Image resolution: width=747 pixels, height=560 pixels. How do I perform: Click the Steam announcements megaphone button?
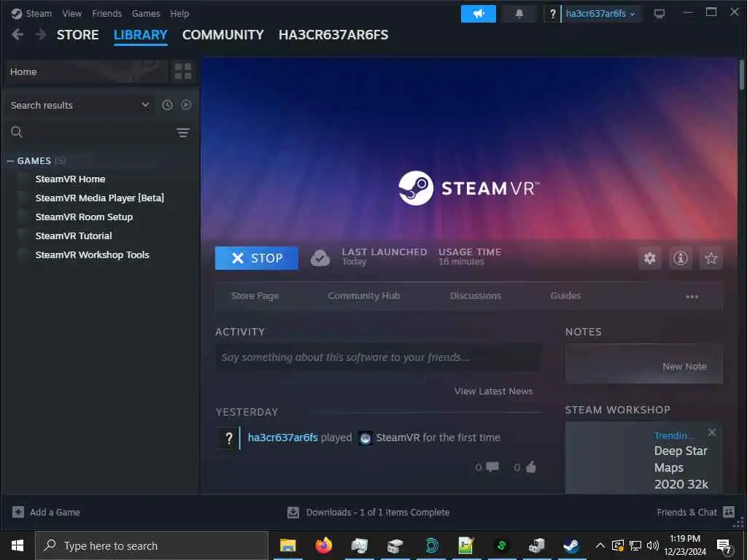(479, 14)
